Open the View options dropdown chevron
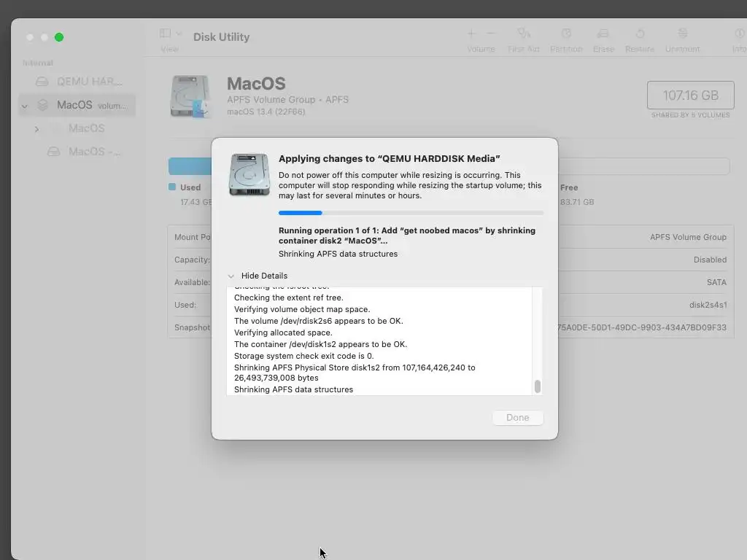747x560 pixels. point(179,34)
